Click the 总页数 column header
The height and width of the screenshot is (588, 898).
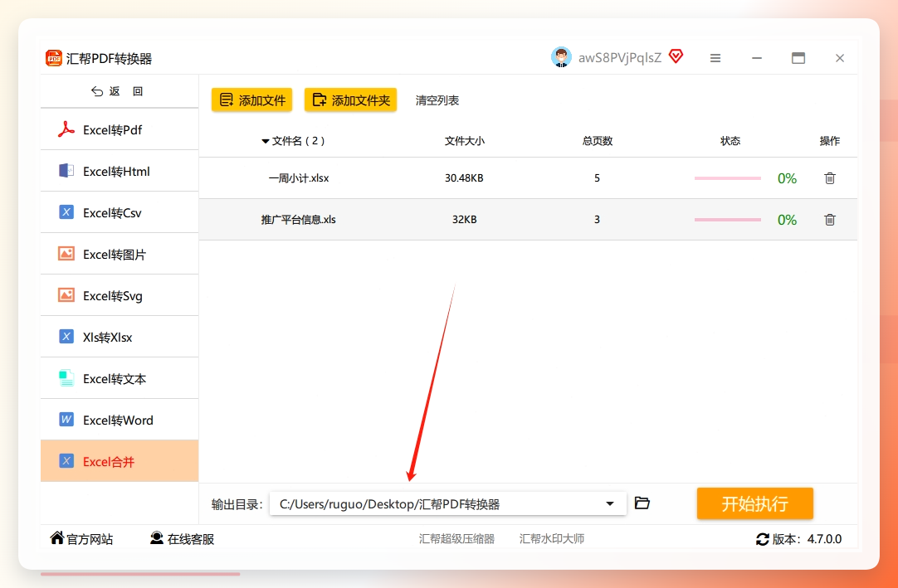[x=598, y=141]
